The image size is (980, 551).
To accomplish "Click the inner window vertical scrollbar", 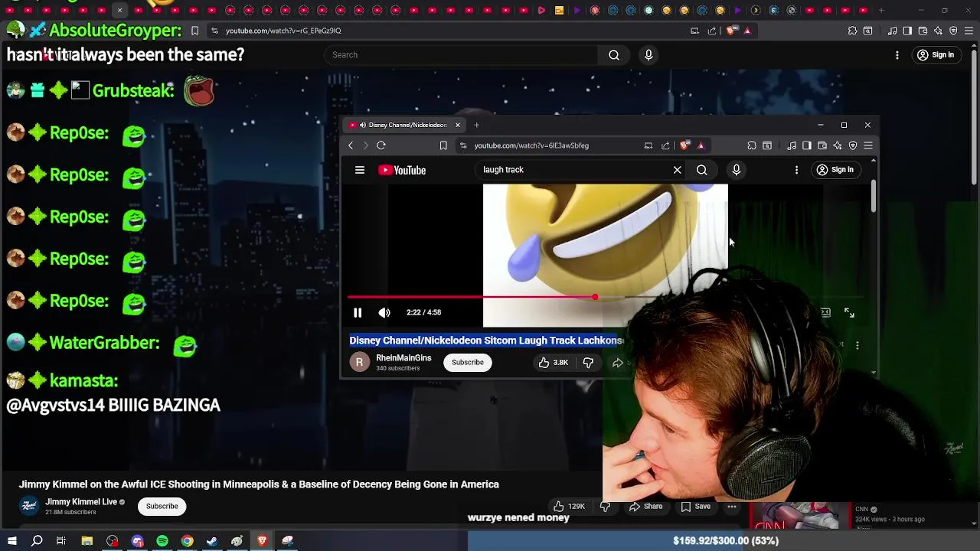I will (873, 197).
